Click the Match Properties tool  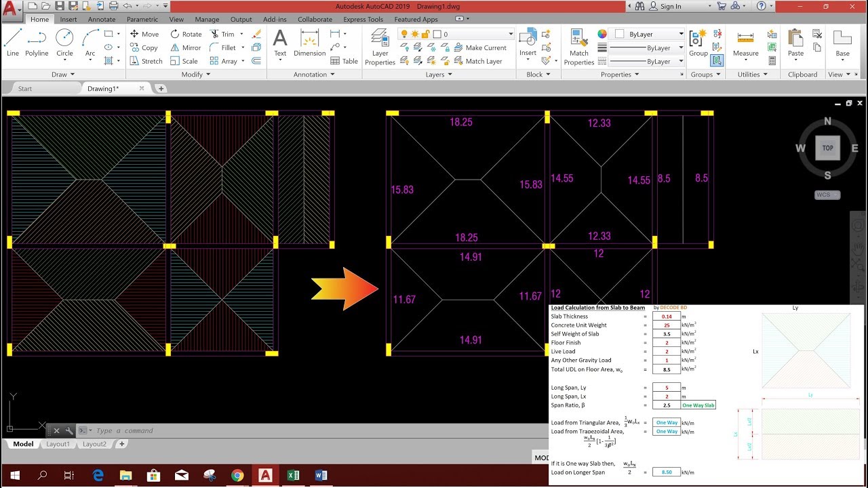point(578,46)
